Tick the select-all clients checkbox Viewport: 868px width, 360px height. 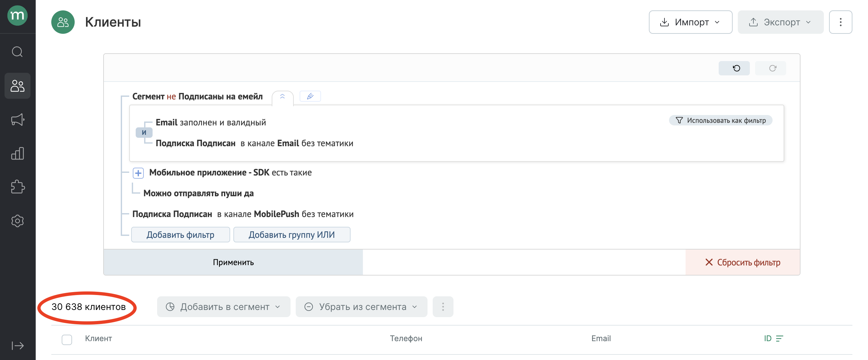click(67, 340)
